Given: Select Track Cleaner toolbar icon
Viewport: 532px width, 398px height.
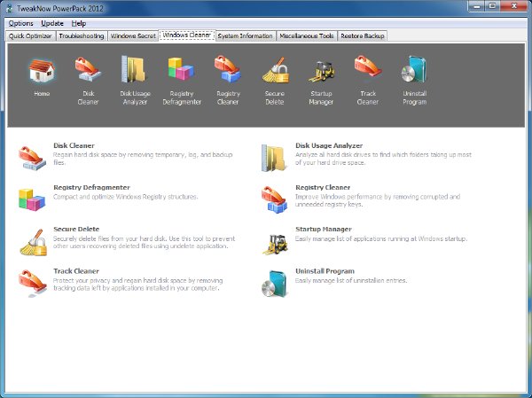Looking at the screenshot, I should point(368,68).
